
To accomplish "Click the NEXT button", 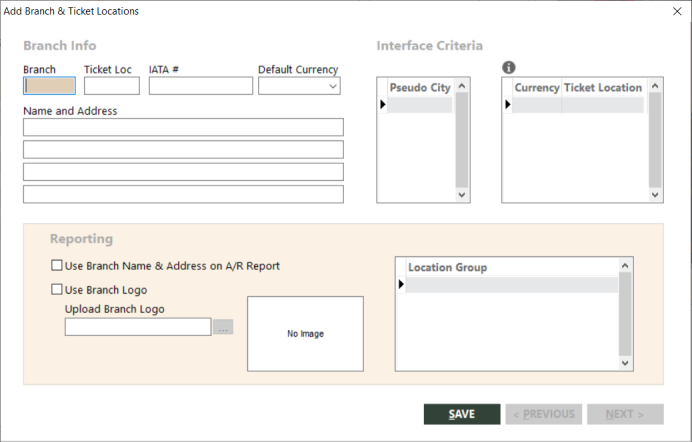I will (625, 414).
